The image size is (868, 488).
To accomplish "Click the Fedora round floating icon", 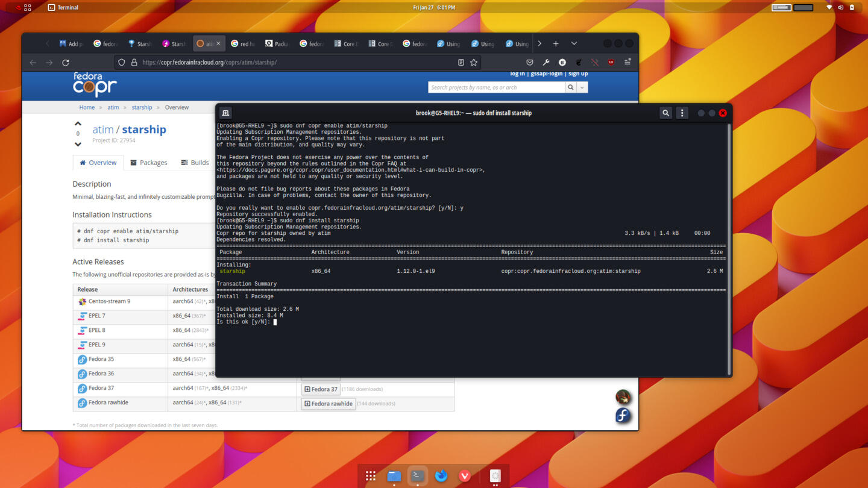I will coord(623,415).
